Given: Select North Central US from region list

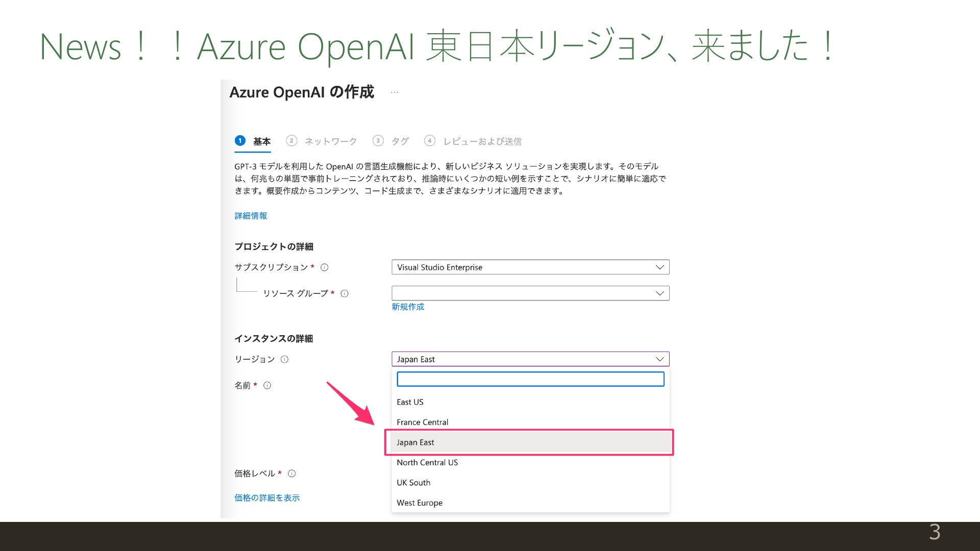Looking at the screenshot, I should pyautogui.click(x=530, y=463).
